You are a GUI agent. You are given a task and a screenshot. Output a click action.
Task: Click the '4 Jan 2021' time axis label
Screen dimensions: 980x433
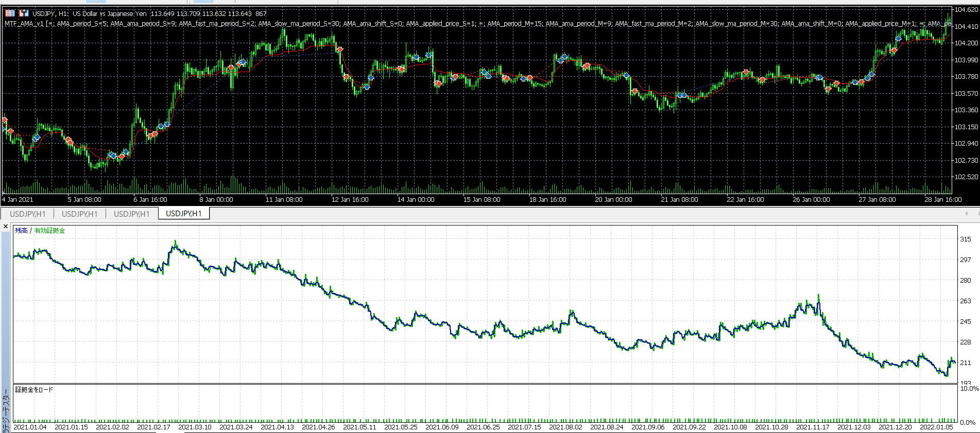tap(18, 200)
